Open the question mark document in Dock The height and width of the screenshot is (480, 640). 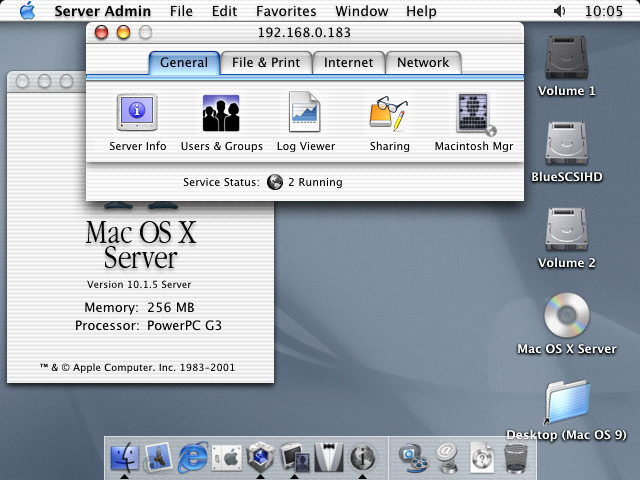click(x=482, y=457)
